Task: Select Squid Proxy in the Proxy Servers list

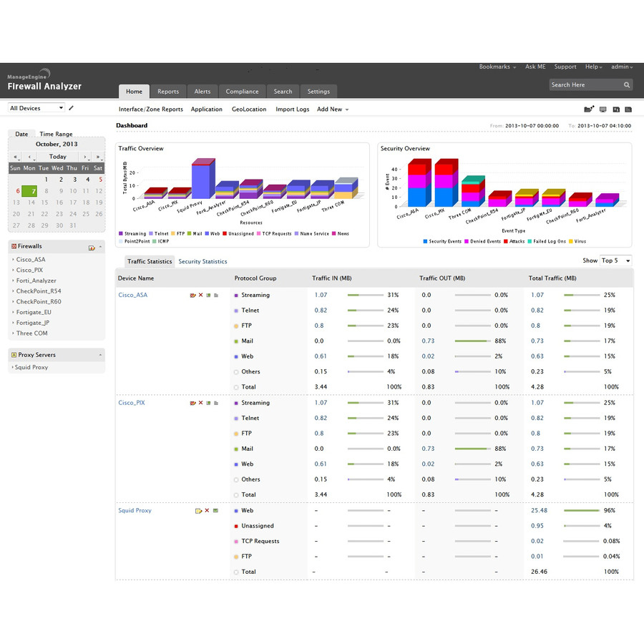Action: point(31,367)
